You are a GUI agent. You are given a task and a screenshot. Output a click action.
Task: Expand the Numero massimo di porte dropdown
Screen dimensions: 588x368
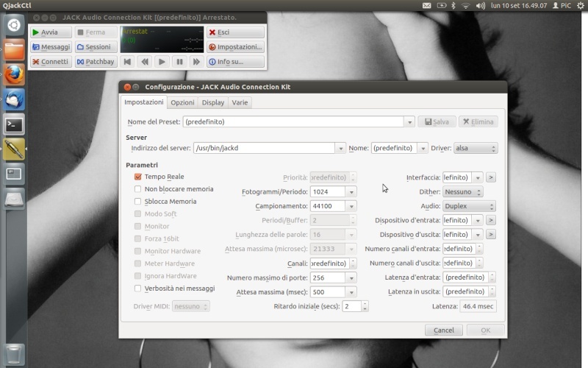pos(351,278)
